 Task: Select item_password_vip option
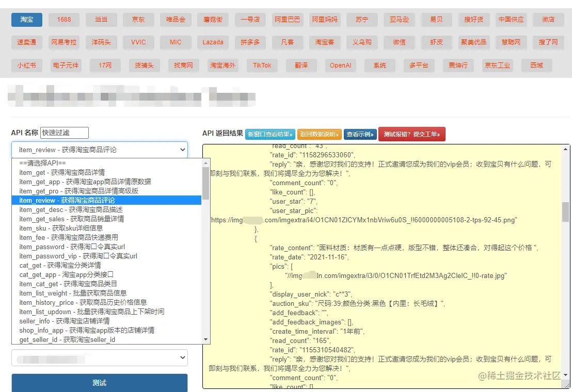pos(106,256)
